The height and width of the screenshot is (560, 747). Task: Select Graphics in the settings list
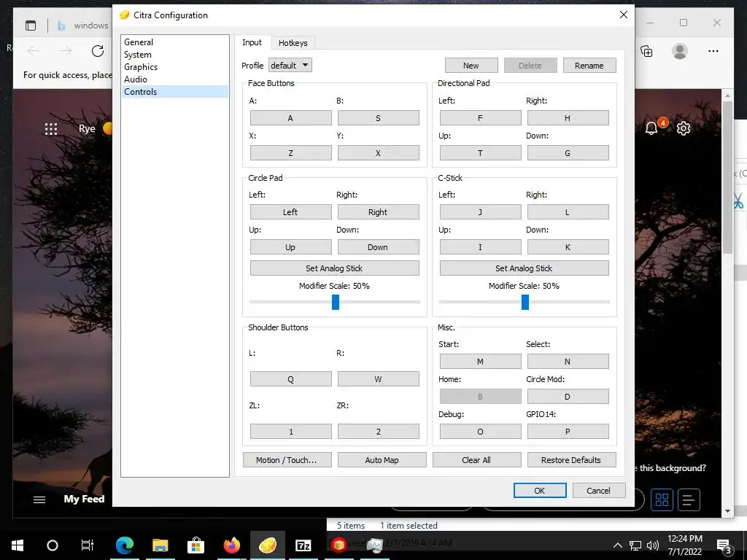pos(174,66)
